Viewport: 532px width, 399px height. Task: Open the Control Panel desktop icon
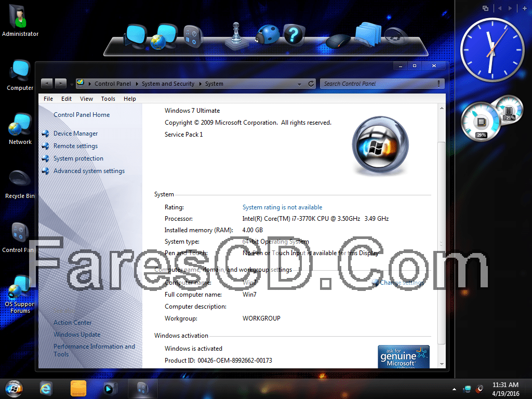(x=19, y=237)
